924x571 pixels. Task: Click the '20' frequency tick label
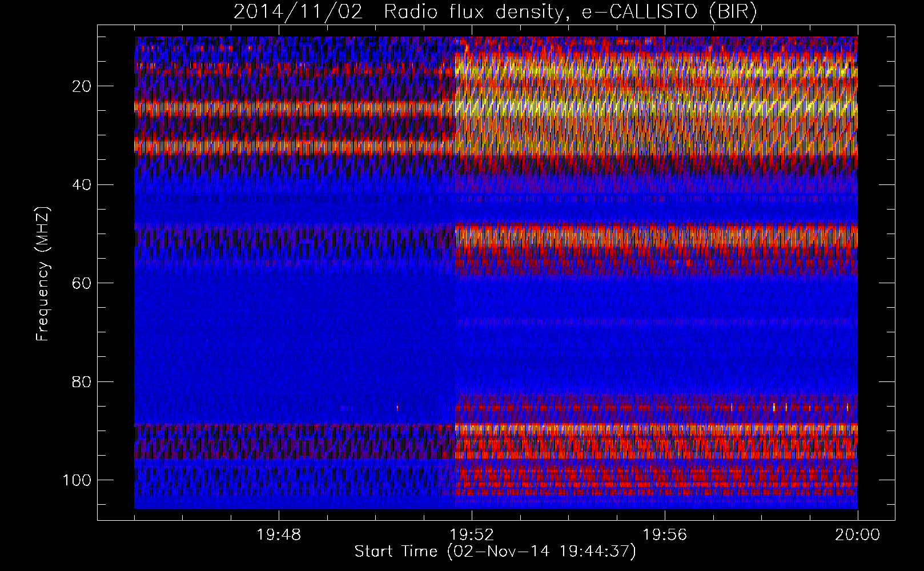pos(82,86)
